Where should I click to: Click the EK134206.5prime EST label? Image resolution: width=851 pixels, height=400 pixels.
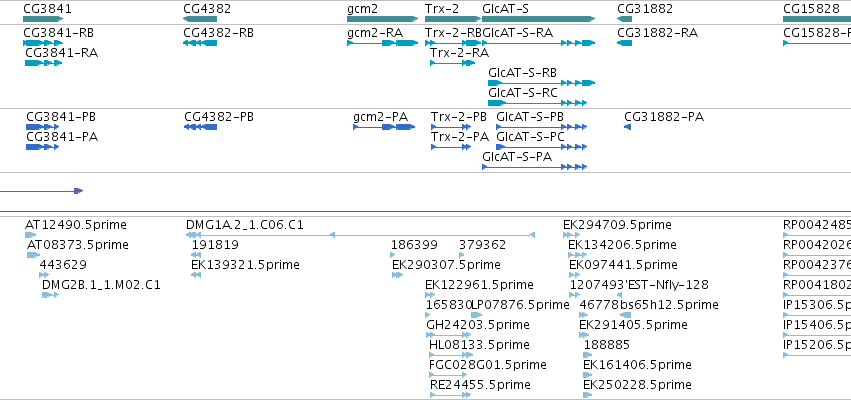[x=622, y=245]
